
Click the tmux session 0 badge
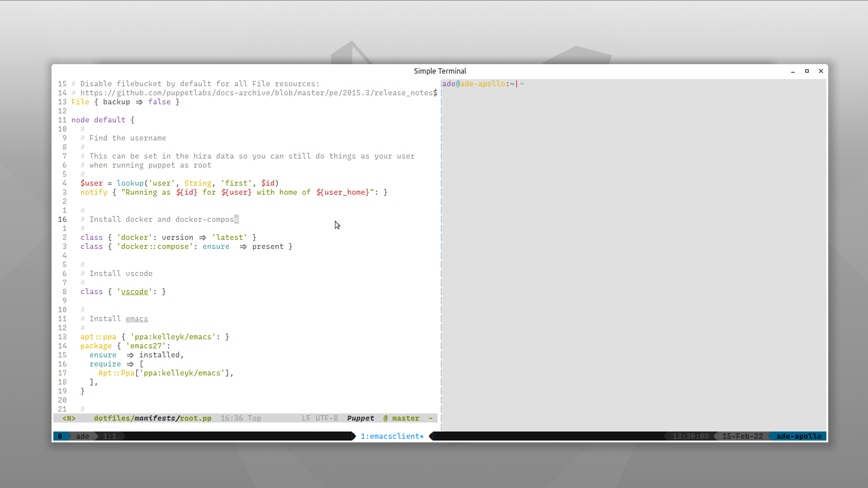(60, 436)
